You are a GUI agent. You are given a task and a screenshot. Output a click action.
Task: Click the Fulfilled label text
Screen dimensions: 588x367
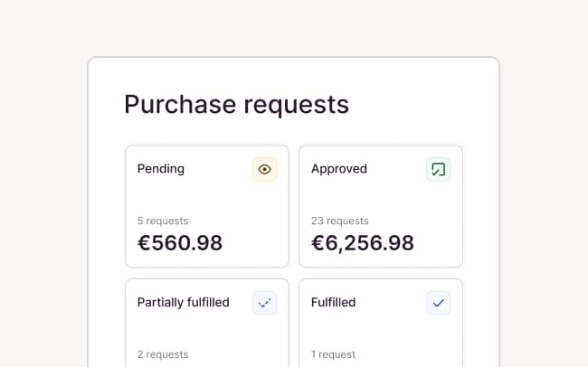(x=333, y=302)
